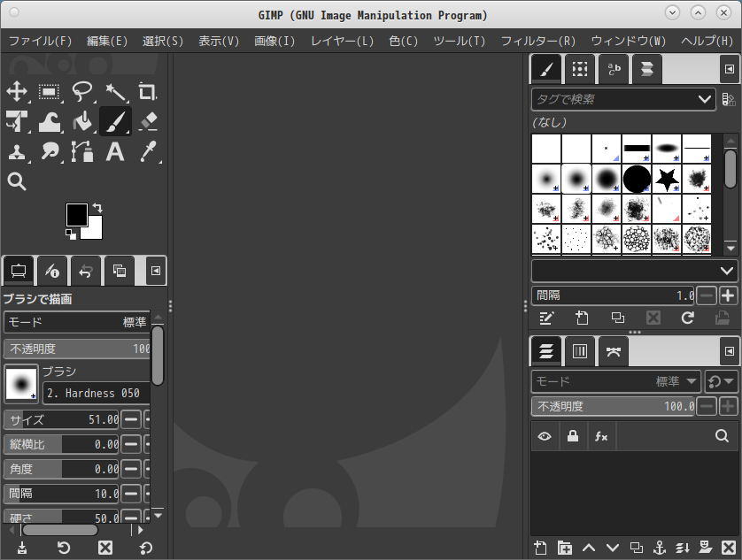Toggle the layer lock header icon

point(573,436)
